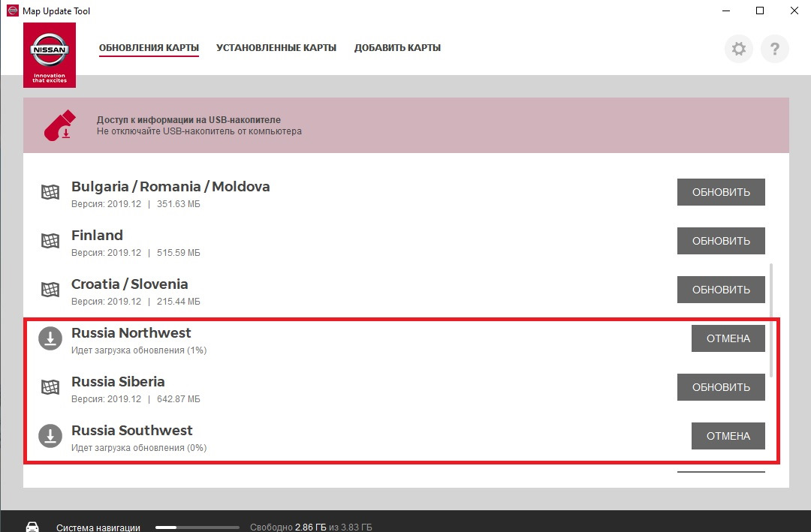Screen dimensions: 811x532
Task: Click the download icon beside Russia Southwest
Action: (50, 436)
